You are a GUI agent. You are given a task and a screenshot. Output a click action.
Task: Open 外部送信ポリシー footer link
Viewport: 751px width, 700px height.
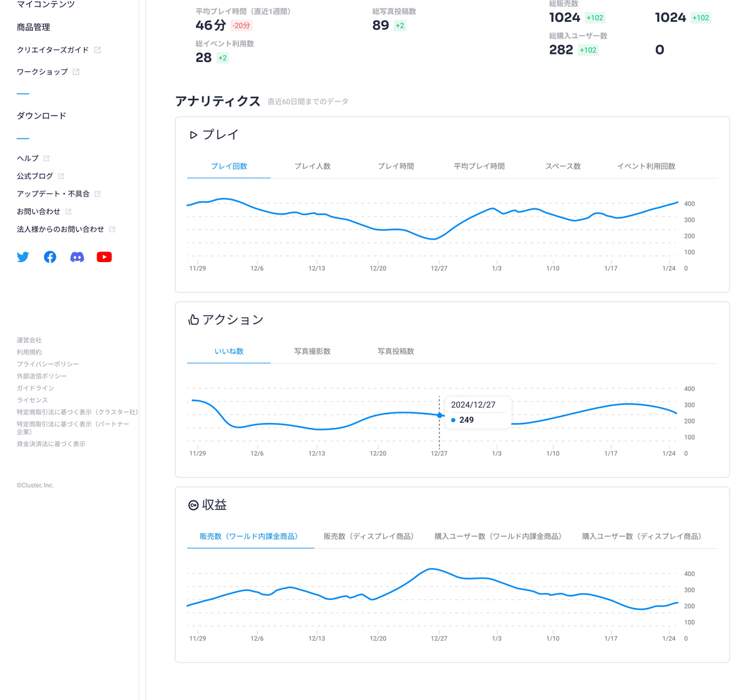42,376
